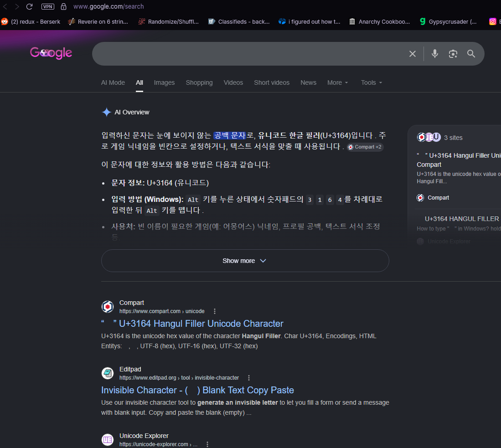The image size is (501, 448).
Task: Expand AI Overview with Show more
Action: click(245, 261)
